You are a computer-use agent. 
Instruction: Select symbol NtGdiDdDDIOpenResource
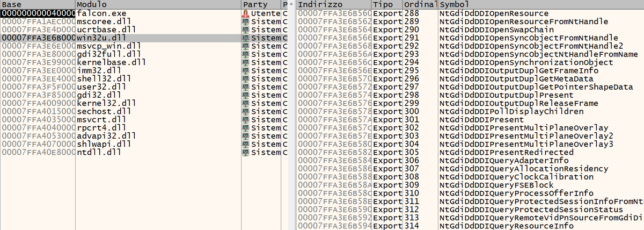[x=494, y=13]
